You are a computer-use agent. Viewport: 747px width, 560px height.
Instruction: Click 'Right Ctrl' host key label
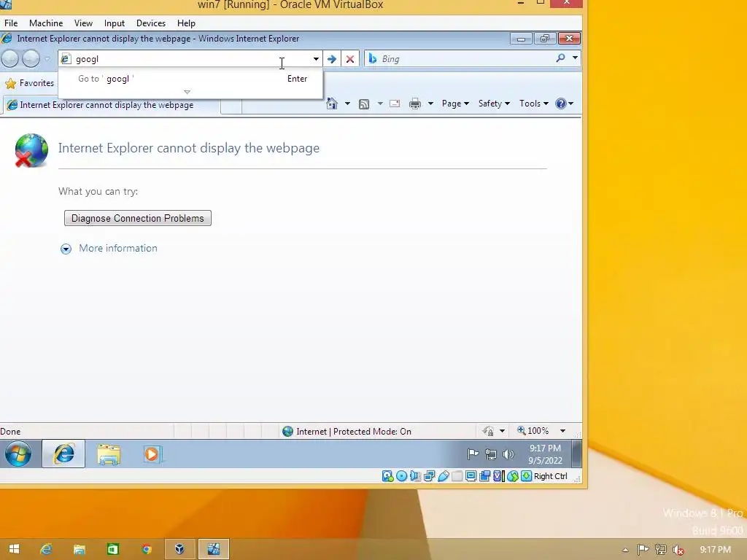click(550, 476)
